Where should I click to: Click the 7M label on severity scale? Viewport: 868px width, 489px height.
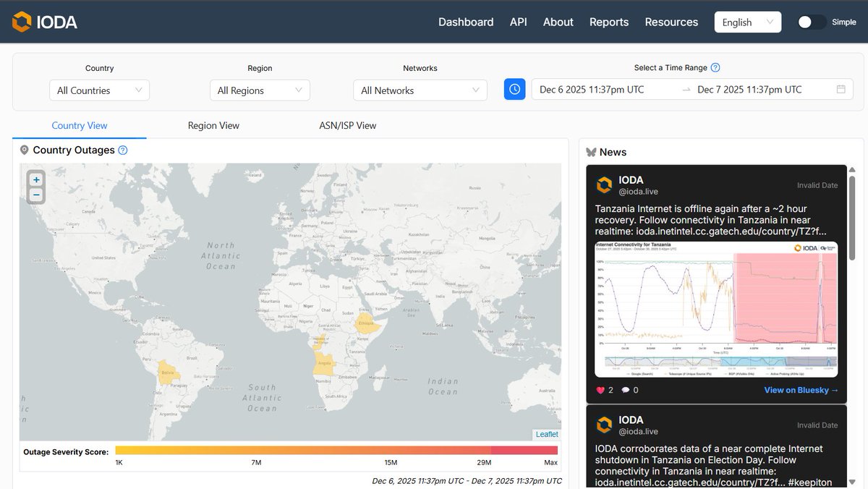click(256, 462)
